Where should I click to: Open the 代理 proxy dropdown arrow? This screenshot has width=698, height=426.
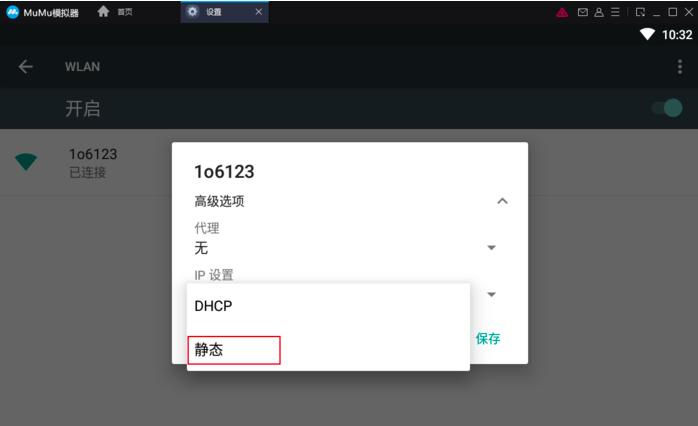(x=491, y=248)
